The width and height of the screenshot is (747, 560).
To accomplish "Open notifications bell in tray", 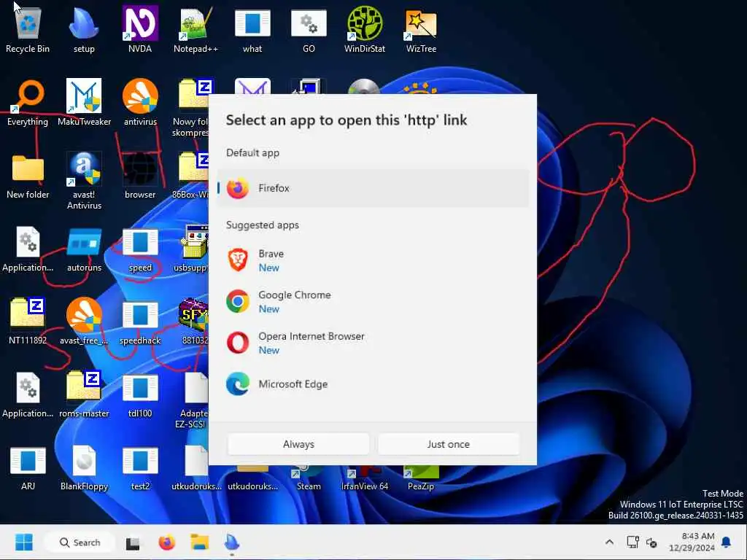I will pyautogui.click(x=727, y=542).
